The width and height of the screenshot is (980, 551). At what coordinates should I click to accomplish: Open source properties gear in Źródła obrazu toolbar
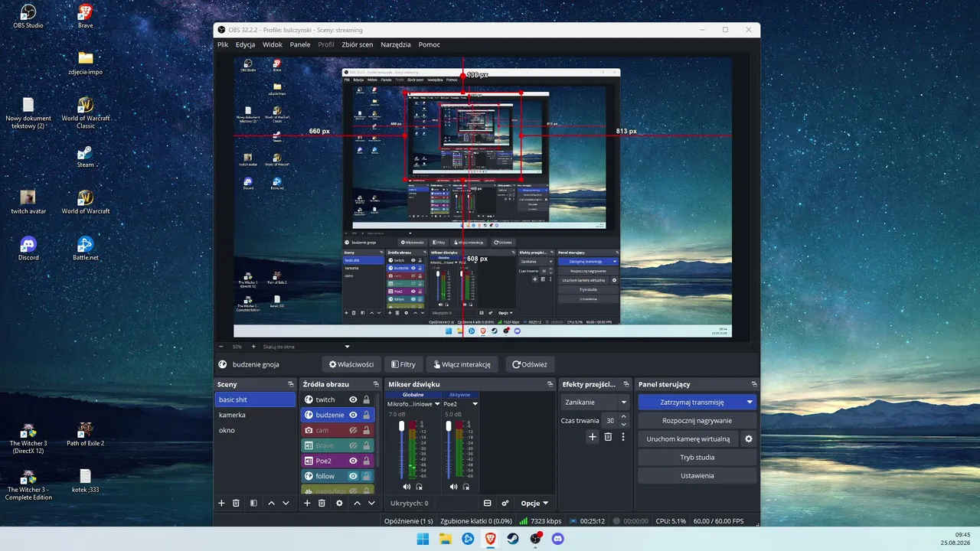coord(339,503)
